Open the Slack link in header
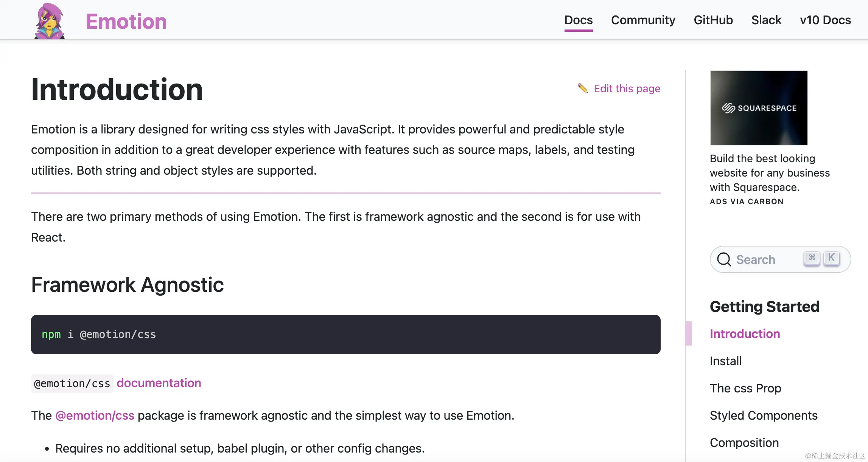This screenshot has width=868, height=462. coord(766,20)
